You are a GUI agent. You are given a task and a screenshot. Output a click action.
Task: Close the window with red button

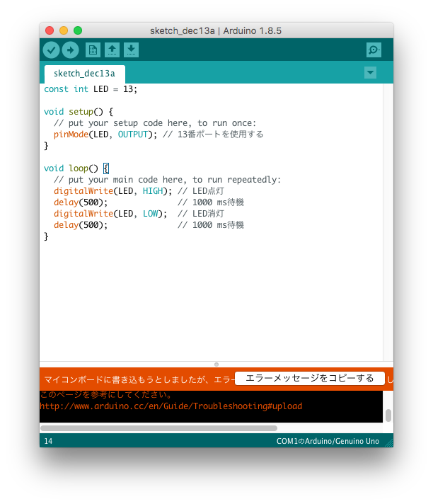click(x=50, y=30)
